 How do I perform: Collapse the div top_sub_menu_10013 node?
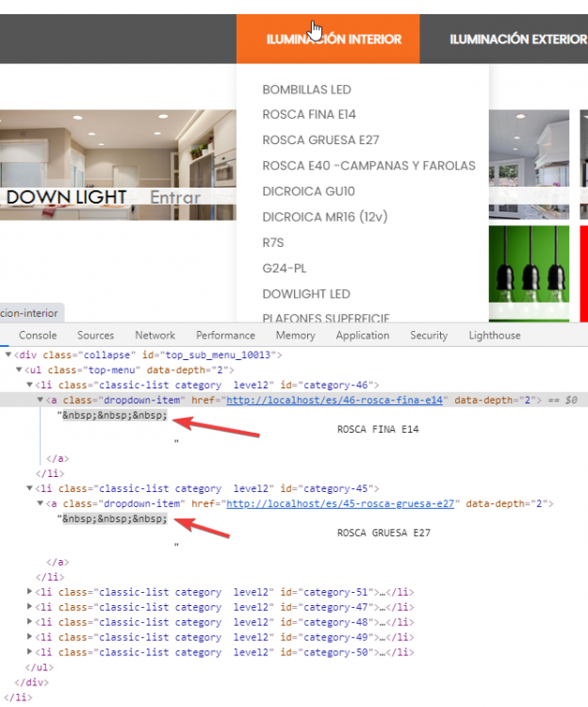click(8, 355)
